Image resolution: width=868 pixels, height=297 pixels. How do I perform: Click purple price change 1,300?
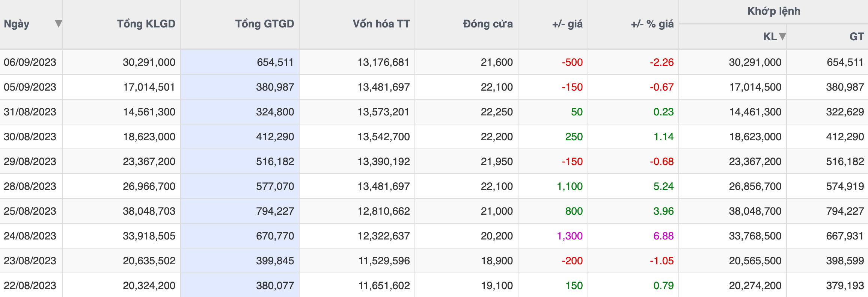point(570,236)
